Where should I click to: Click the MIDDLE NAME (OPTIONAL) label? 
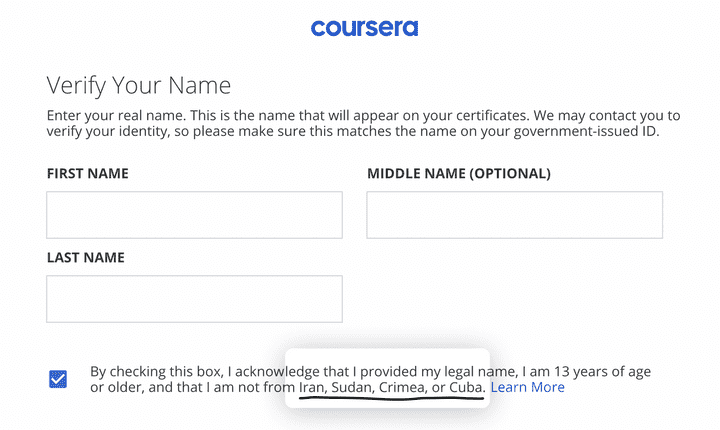458,174
